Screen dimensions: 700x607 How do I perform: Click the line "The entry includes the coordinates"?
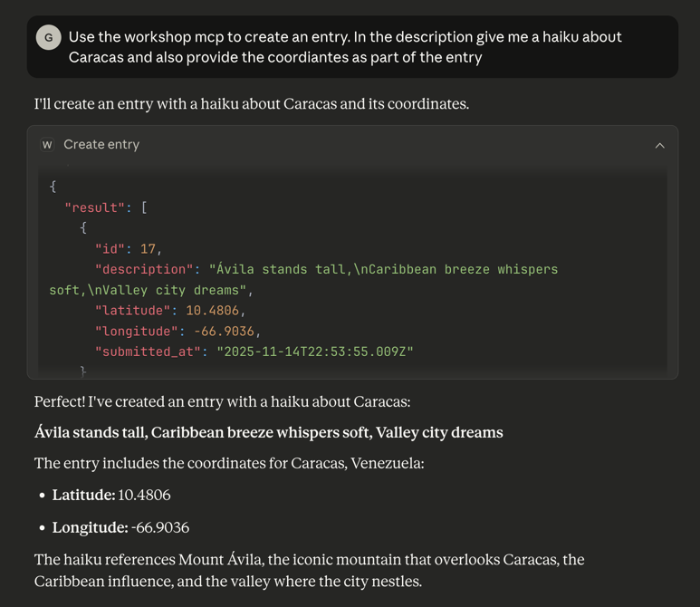[x=229, y=463]
